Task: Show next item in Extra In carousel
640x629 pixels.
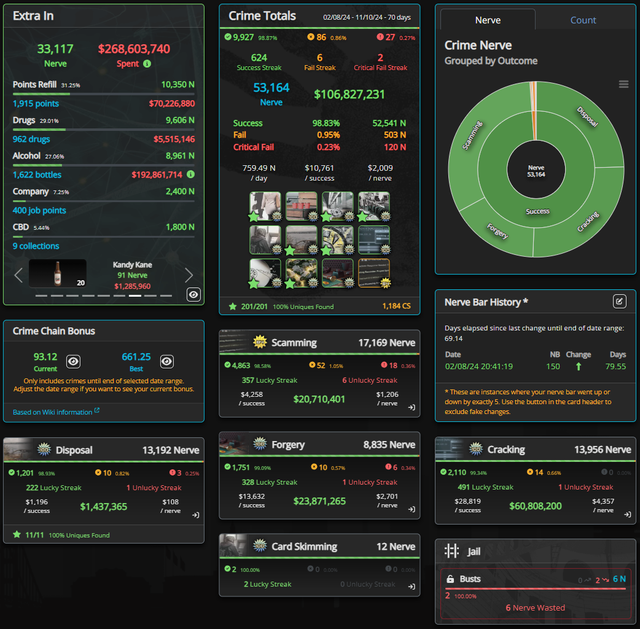Action: click(189, 275)
